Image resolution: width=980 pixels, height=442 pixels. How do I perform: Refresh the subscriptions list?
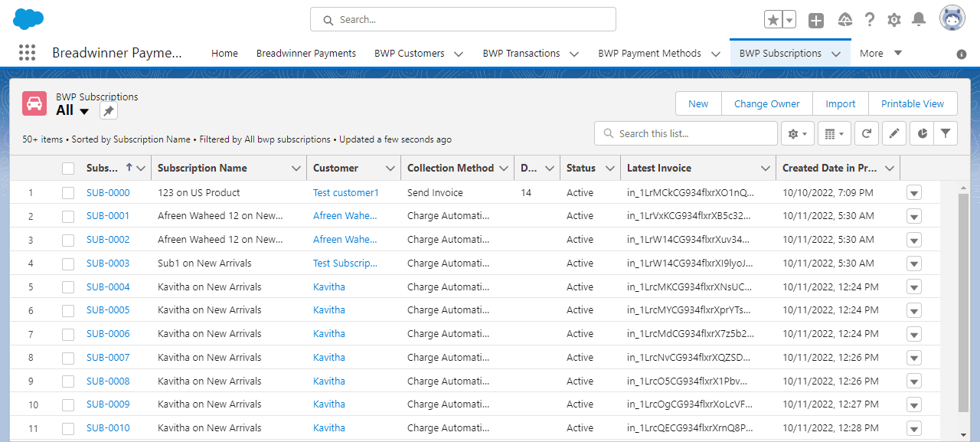click(866, 133)
